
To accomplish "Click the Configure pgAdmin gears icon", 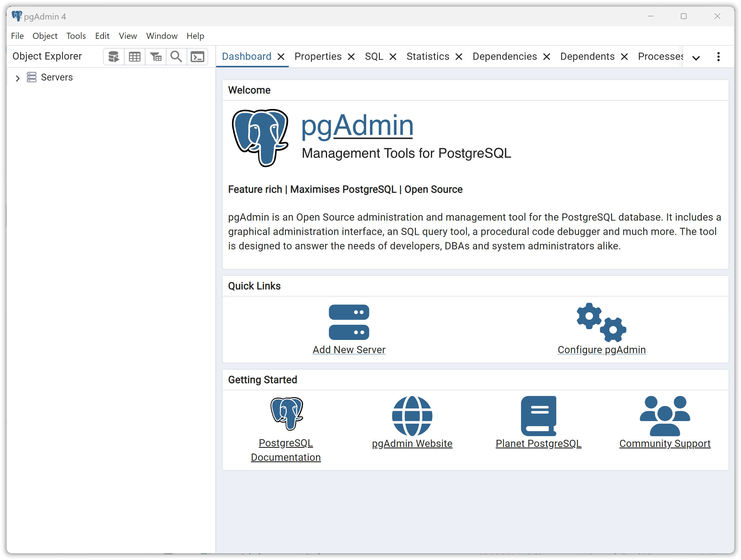I will [601, 322].
